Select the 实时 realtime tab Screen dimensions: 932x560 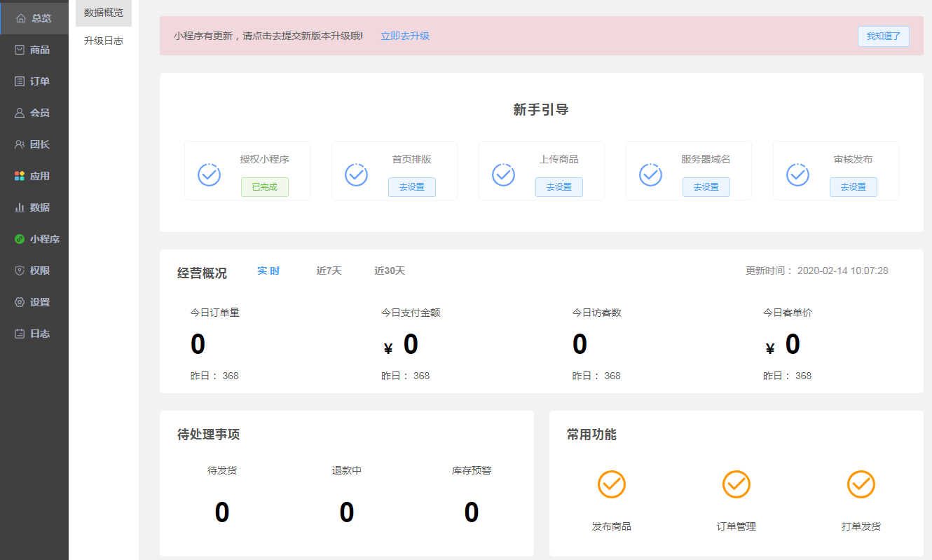[x=268, y=271]
